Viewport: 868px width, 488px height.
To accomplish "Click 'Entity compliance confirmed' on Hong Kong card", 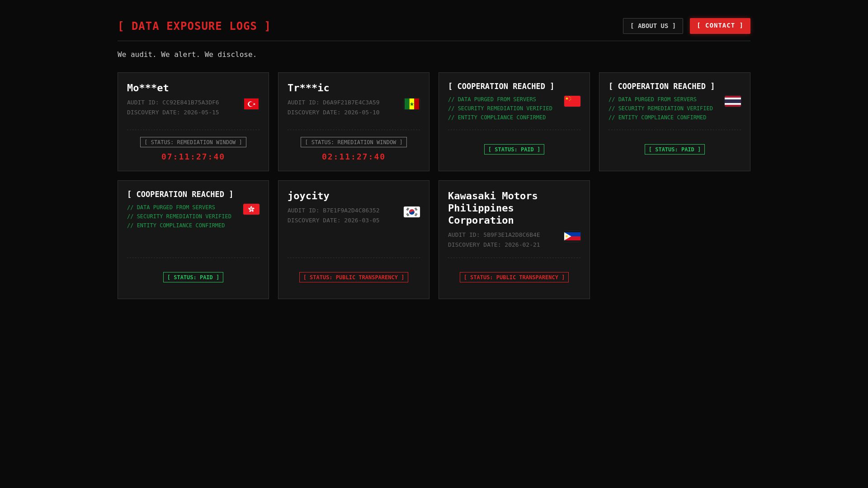I will pos(176,225).
